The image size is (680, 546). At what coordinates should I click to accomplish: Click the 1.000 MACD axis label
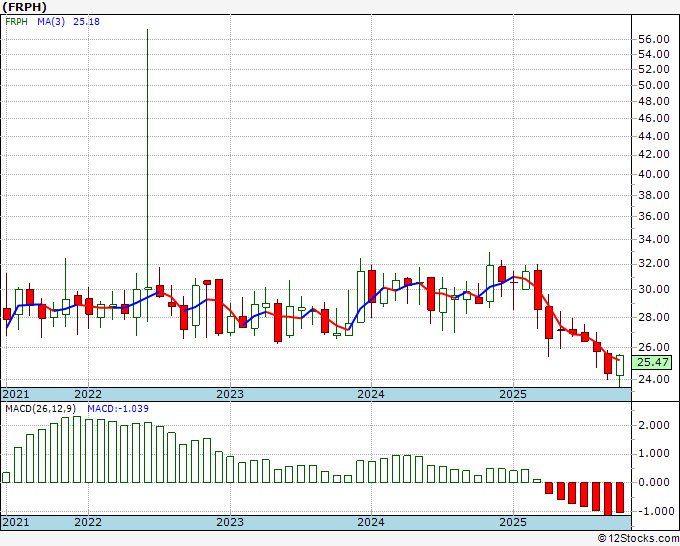(654, 454)
